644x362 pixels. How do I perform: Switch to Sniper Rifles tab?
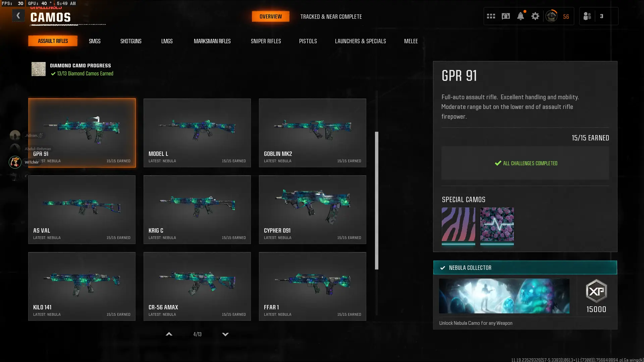[x=266, y=41]
